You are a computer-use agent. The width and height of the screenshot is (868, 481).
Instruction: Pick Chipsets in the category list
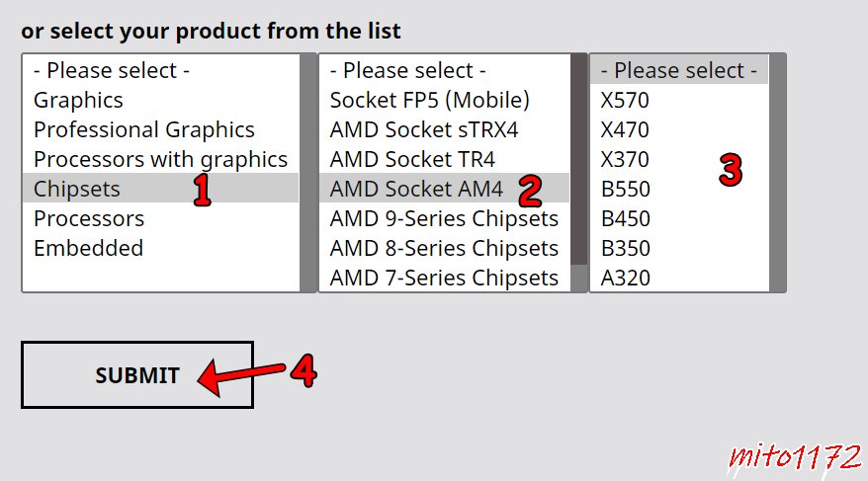[x=160, y=189]
